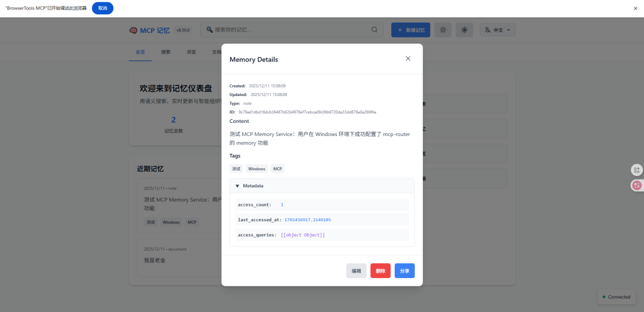
Task: Click the MCP 记忆 brain logo
Action: click(134, 30)
